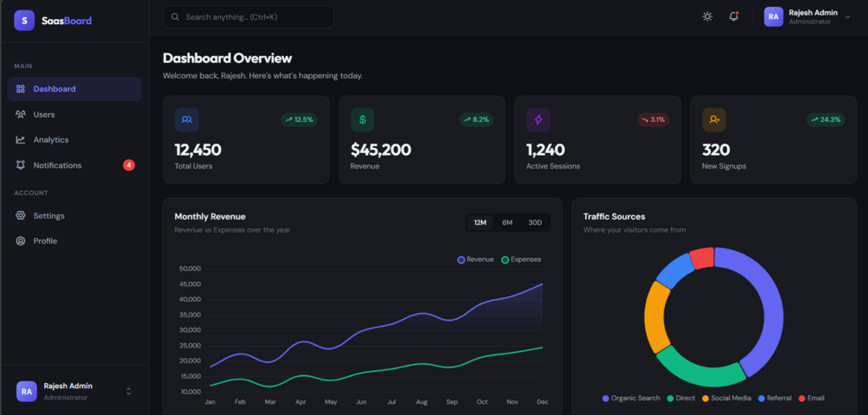Toggle the light/dark theme sun icon
This screenshot has height=415, width=868.
tap(706, 16)
